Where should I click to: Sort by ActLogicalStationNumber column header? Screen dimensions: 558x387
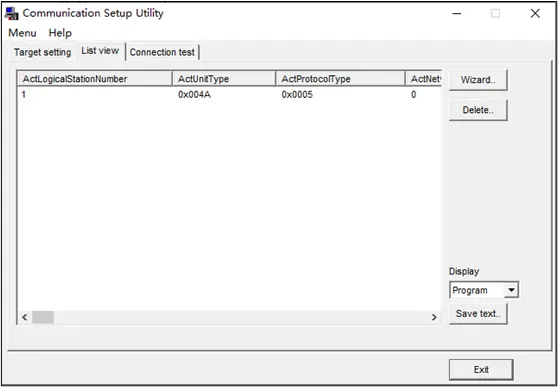tap(94, 79)
